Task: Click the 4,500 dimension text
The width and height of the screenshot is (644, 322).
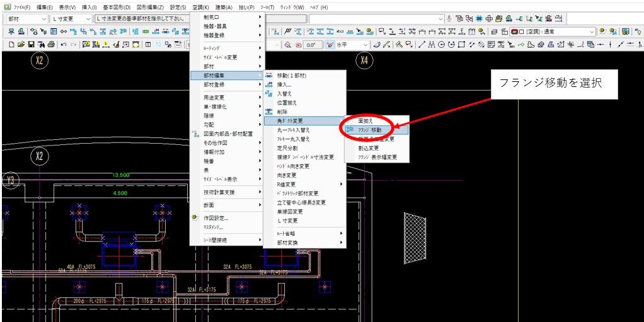Action: [121, 193]
